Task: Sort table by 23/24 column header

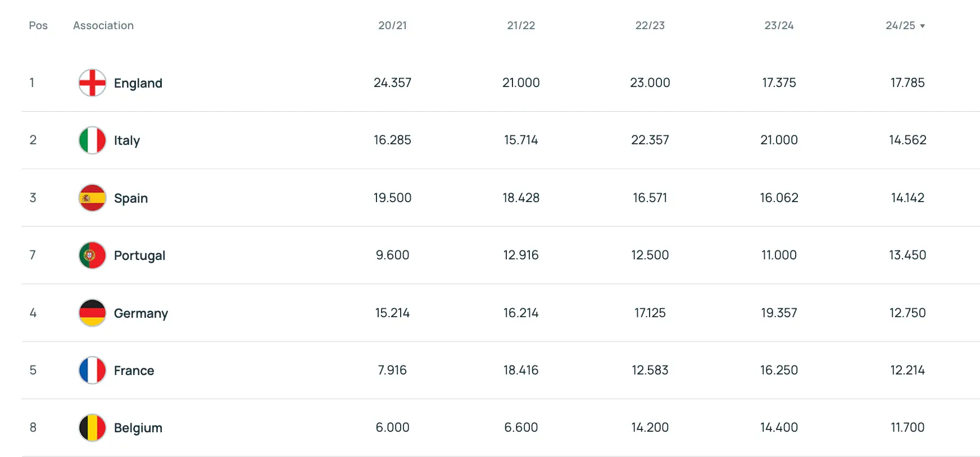Action: [779, 26]
